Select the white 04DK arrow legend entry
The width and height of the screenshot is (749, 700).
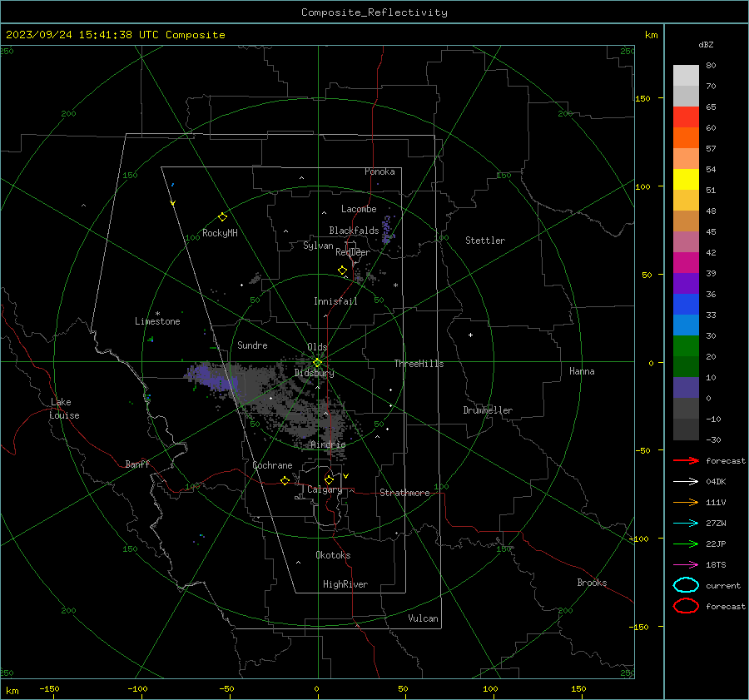pyautogui.click(x=686, y=482)
